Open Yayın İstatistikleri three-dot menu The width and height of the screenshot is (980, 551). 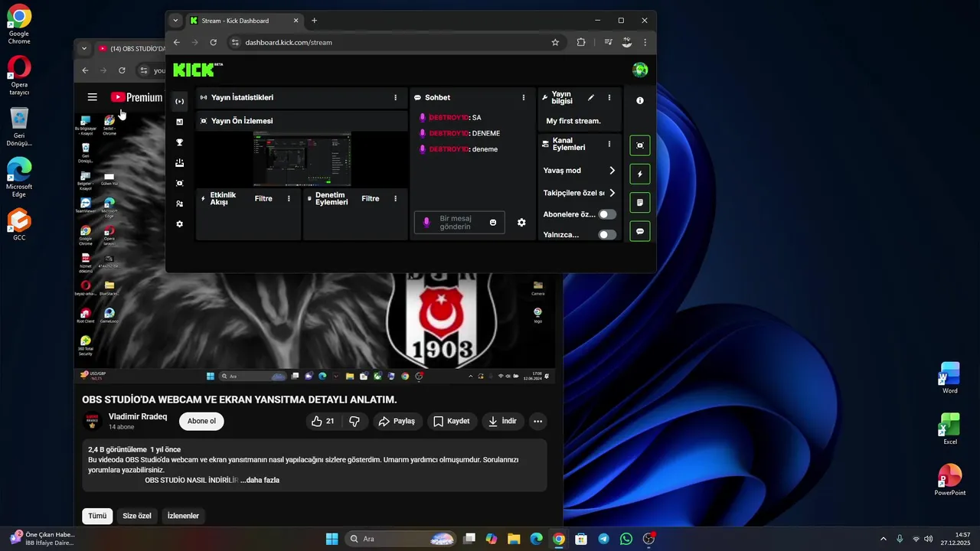395,97
